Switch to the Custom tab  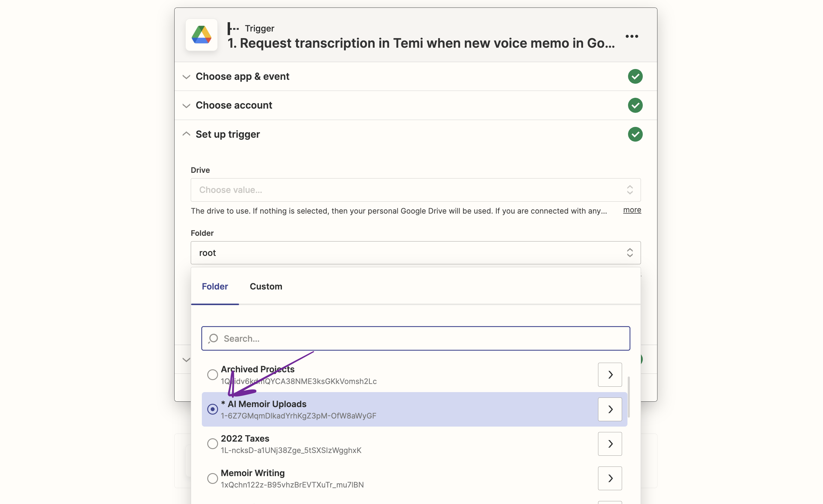coord(266,286)
